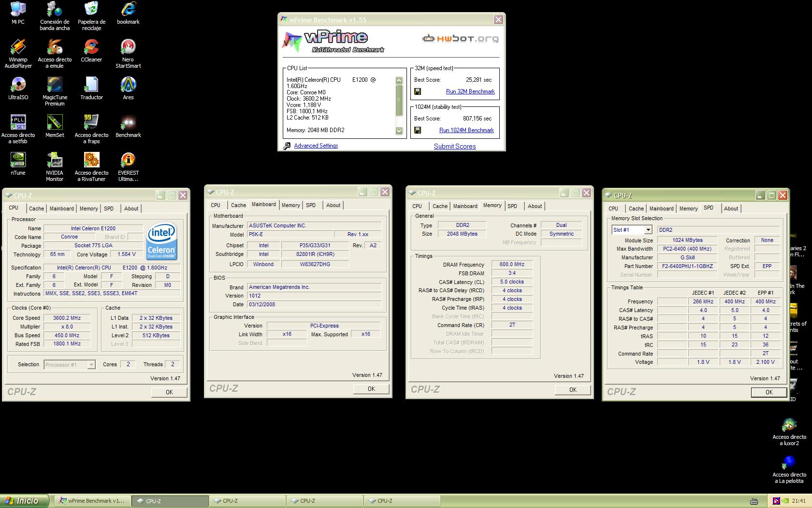Click the clock showing 21:41
The image size is (812, 508).
click(x=799, y=501)
